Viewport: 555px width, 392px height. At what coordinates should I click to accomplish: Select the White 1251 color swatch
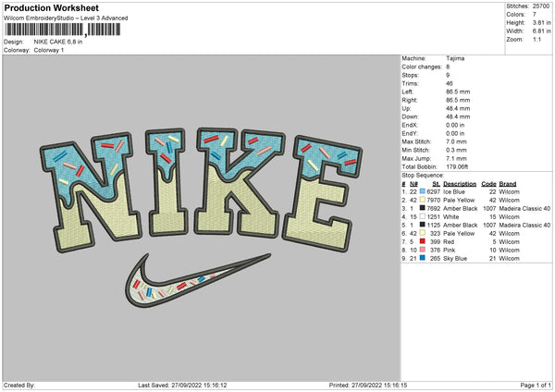(x=423, y=216)
